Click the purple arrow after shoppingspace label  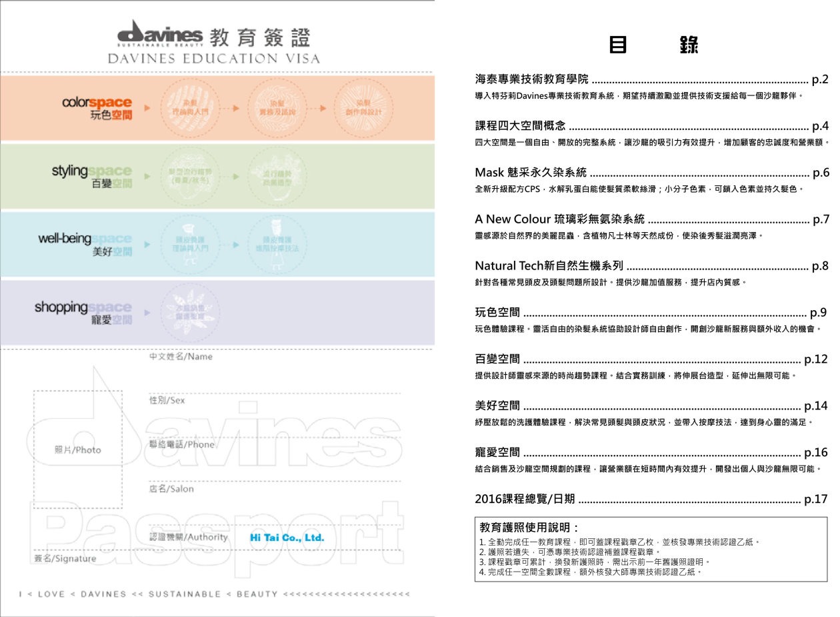click(x=147, y=312)
